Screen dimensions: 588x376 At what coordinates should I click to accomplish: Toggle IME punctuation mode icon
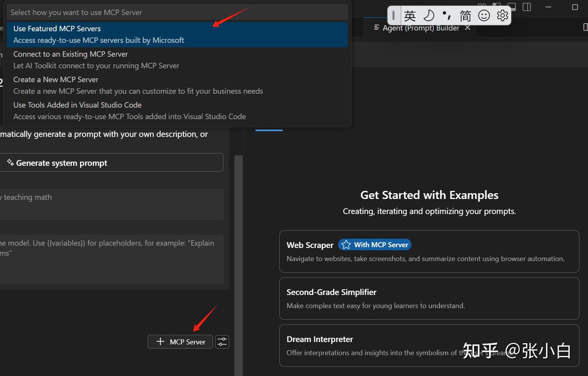(447, 16)
